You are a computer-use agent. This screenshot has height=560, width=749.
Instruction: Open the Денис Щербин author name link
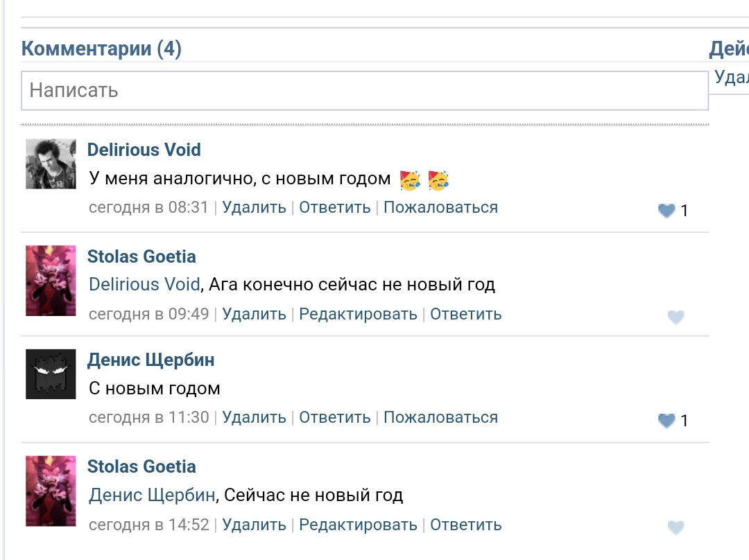[150, 360]
